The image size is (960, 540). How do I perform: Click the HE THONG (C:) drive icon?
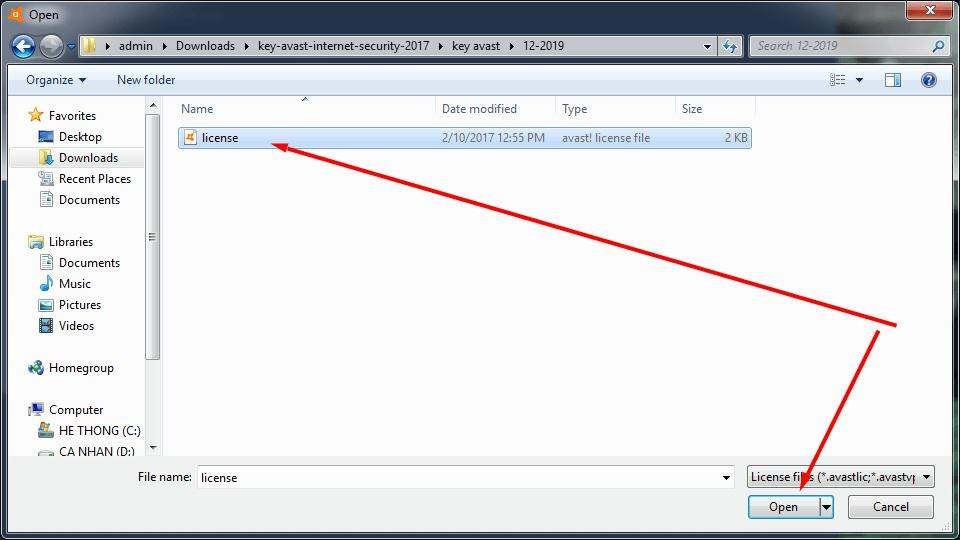[46, 430]
